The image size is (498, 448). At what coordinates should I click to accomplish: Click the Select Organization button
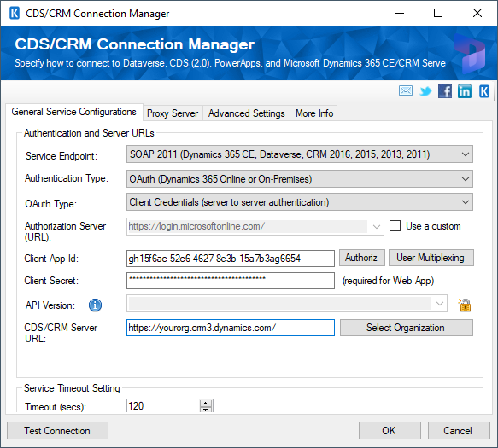click(407, 328)
